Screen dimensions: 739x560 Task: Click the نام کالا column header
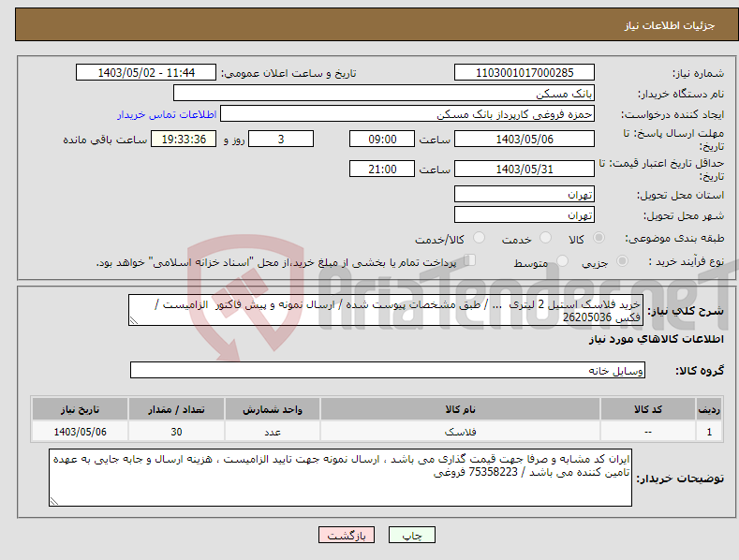461,409
